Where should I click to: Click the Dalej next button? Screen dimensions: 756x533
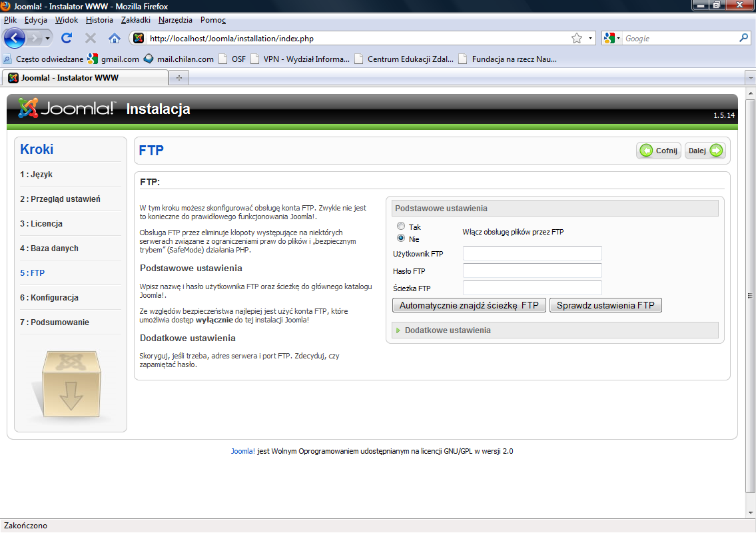point(705,151)
